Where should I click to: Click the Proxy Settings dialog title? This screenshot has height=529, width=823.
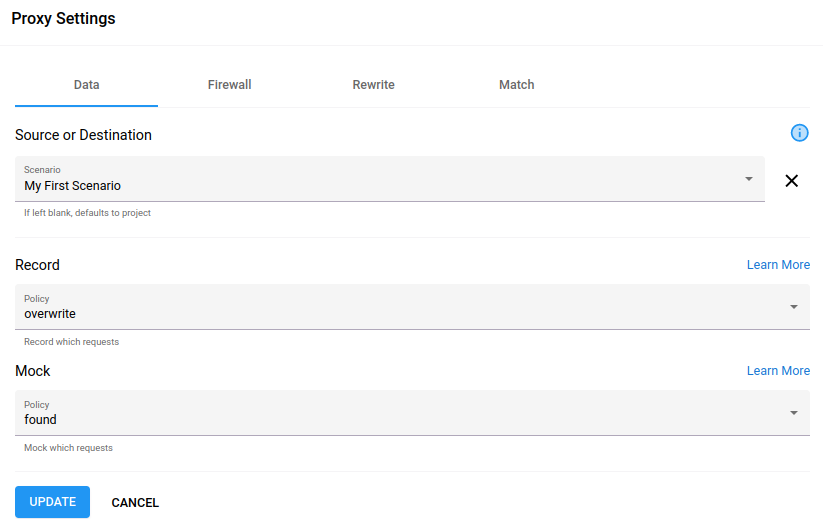click(63, 19)
